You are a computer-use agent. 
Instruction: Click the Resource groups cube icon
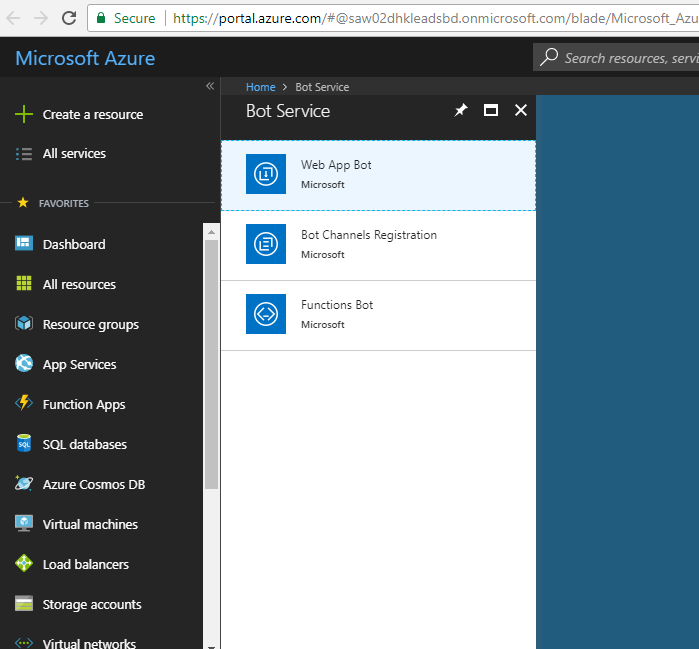pyautogui.click(x=24, y=323)
